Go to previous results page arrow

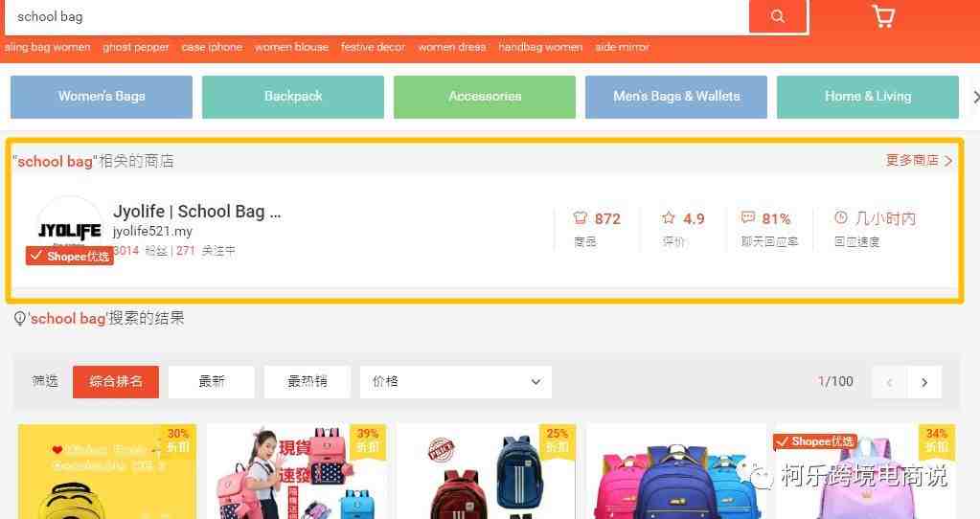coord(889,382)
